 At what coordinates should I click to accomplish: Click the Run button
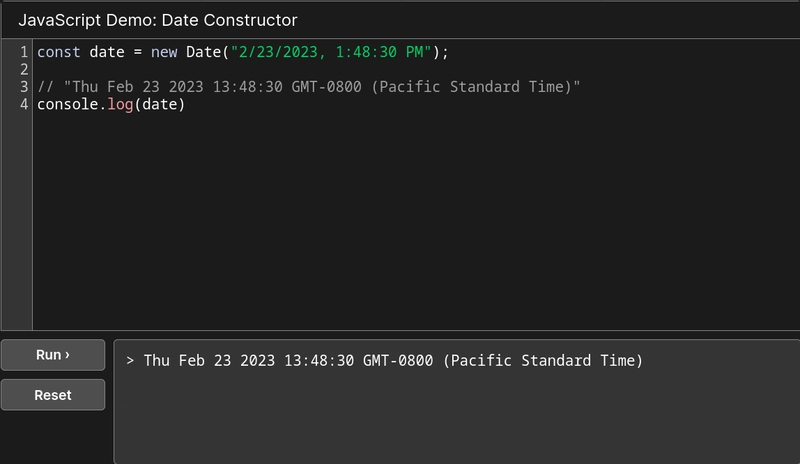(x=52, y=355)
